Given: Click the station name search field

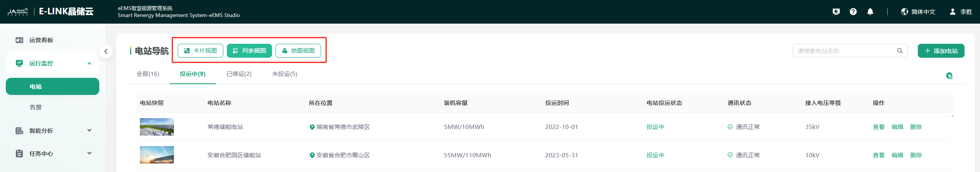Looking at the screenshot, I should pyautogui.click(x=844, y=51).
